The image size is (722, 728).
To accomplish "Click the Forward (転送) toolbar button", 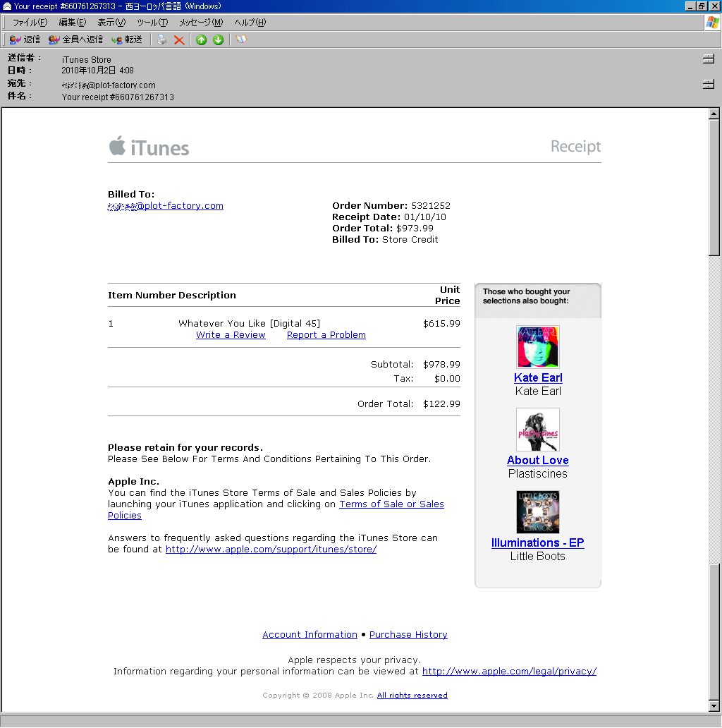I will pos(127,40).
